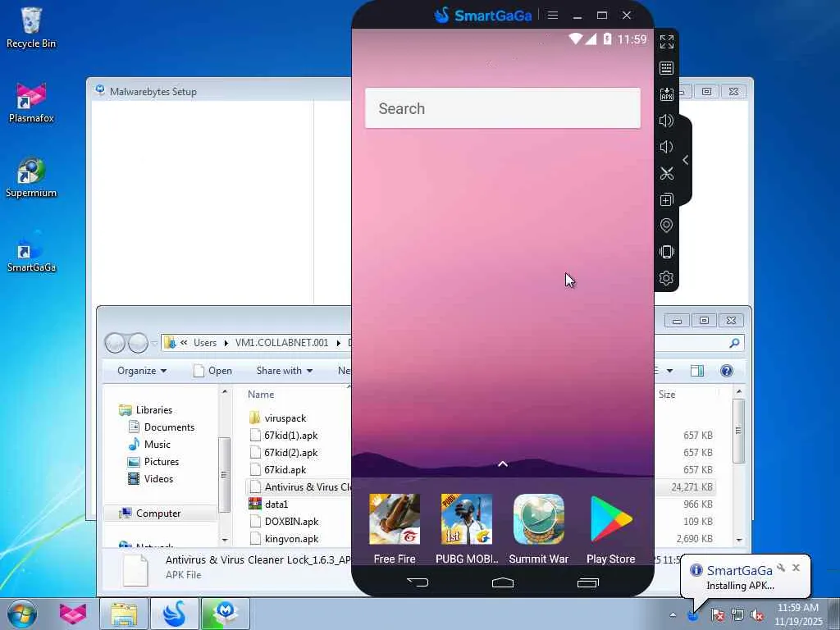The width and height of the screenshot is (840, 630).
Task: Click the Install APK sidebar icon
Action: (666, 94)
